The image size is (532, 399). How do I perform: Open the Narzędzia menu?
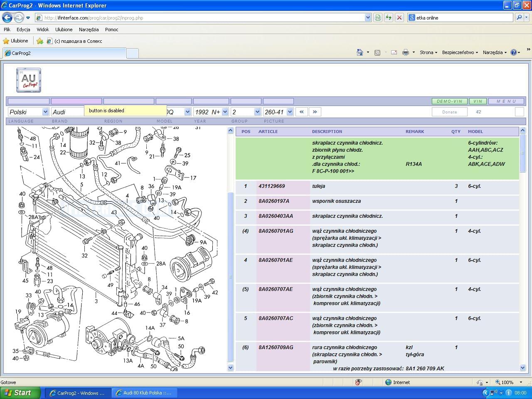pyautogui.click(x=89, y=30)
